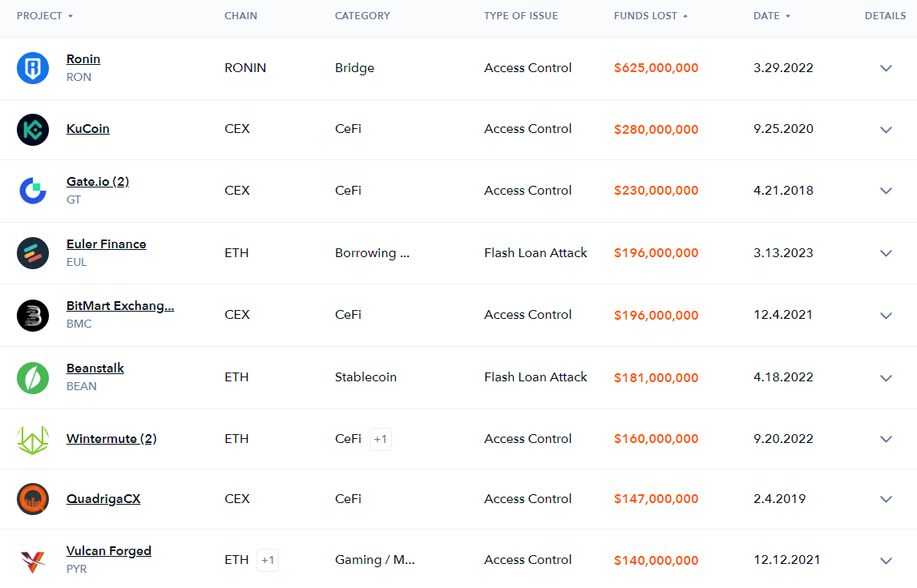Expand details chevron for QuadrigaCX
This screenshot has height=588, width=917.
(x=886, y=499)
